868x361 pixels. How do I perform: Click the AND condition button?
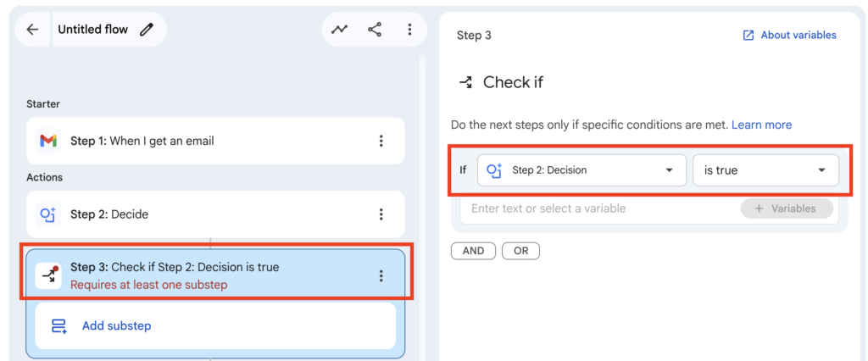click(x=473, y=251)
